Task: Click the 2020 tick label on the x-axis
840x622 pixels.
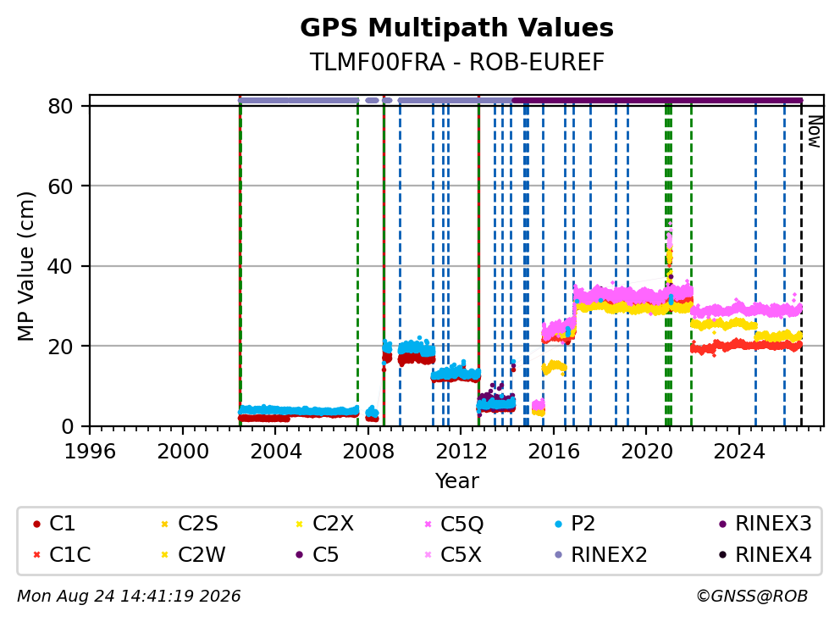Action: [647, 452]
